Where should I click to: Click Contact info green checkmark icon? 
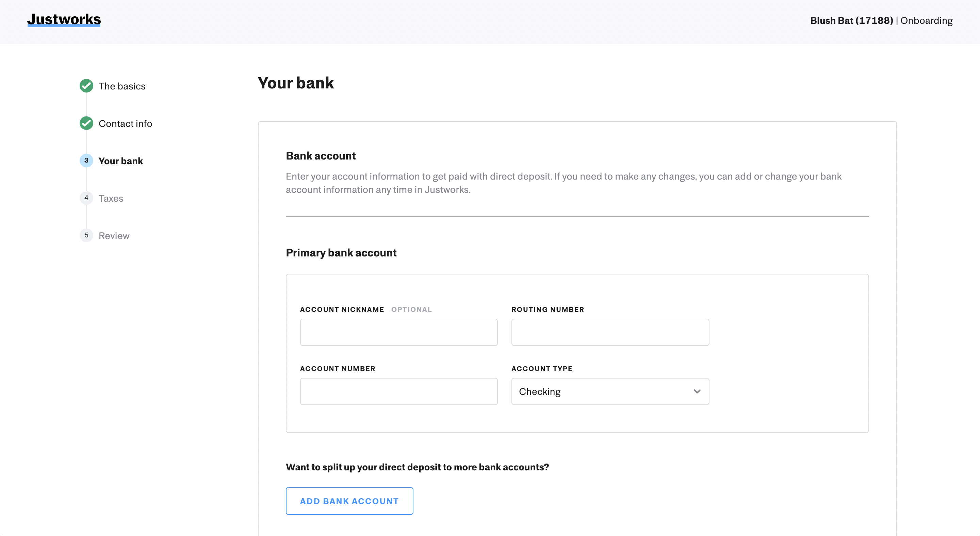86,123
